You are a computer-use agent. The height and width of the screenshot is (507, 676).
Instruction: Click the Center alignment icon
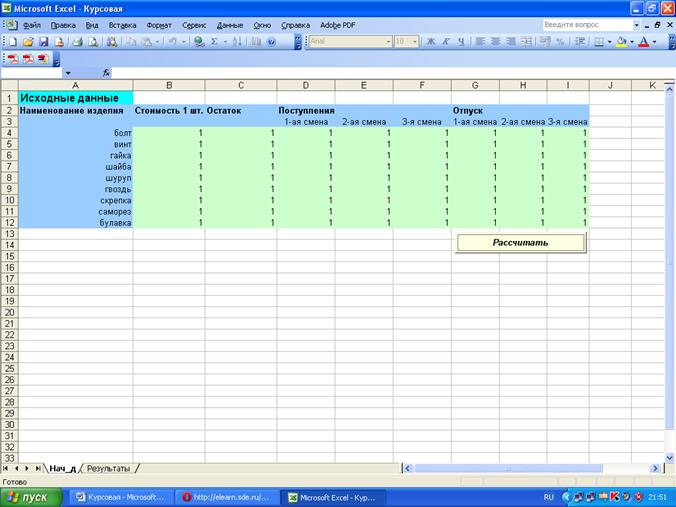point(495,42)
